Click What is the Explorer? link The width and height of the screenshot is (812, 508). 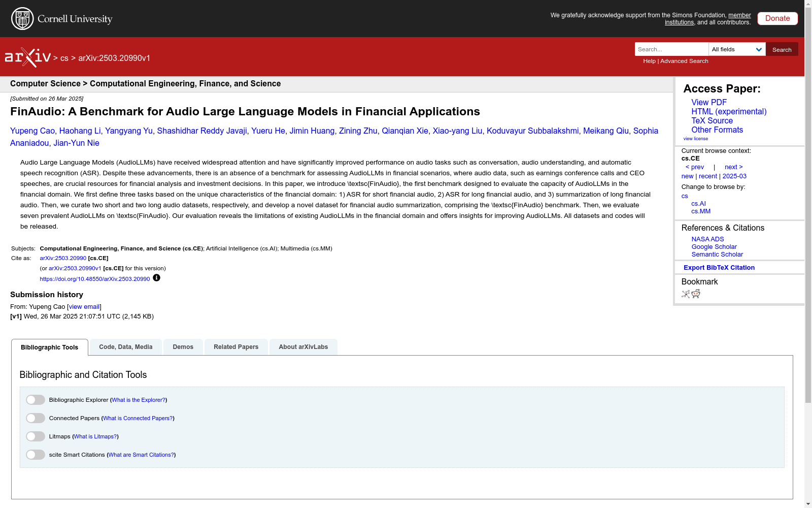[139, 400]
